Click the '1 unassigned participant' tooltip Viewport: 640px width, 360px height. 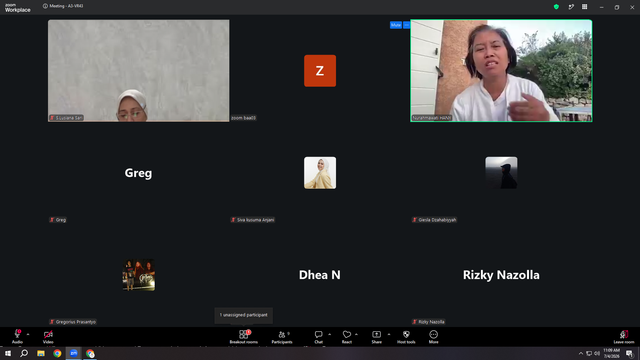244,315
